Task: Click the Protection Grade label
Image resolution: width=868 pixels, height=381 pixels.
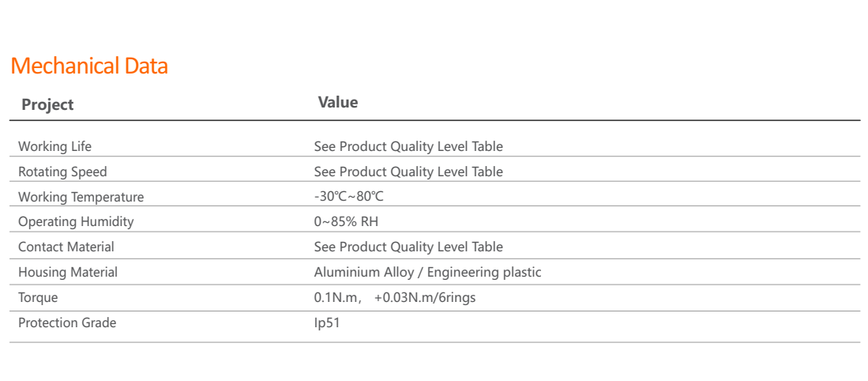Action: pyautogui.click(x=67, y=323)
